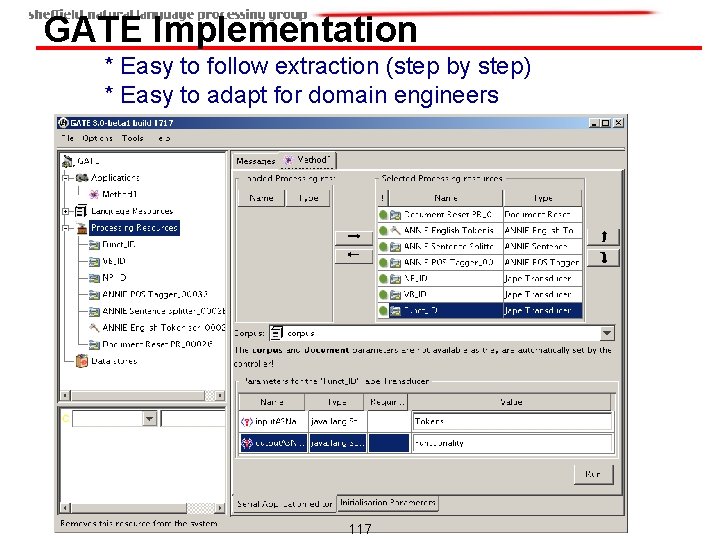Edit the Tokens value field

pos(512,422)
